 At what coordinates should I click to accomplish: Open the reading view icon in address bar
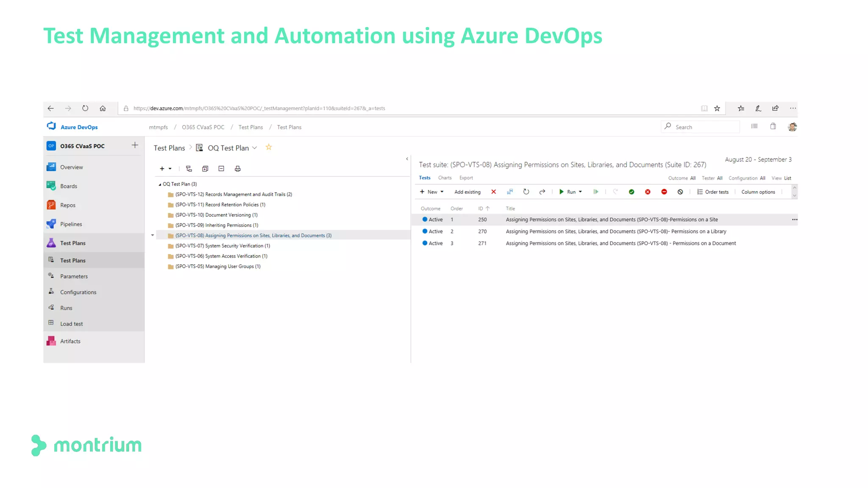point(704,108)
